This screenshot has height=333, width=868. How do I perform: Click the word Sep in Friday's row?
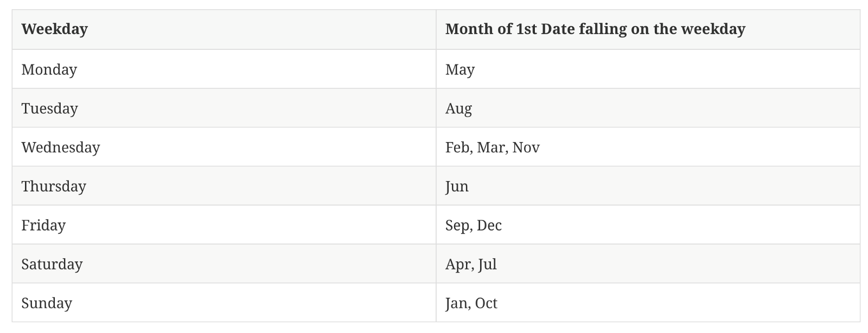point(457,225)
